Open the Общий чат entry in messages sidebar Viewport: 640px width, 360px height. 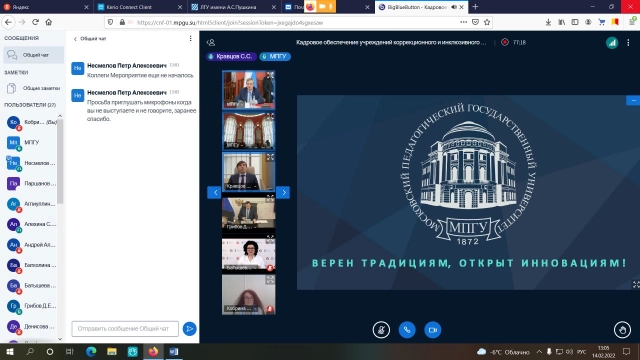(x=33, y=55)
